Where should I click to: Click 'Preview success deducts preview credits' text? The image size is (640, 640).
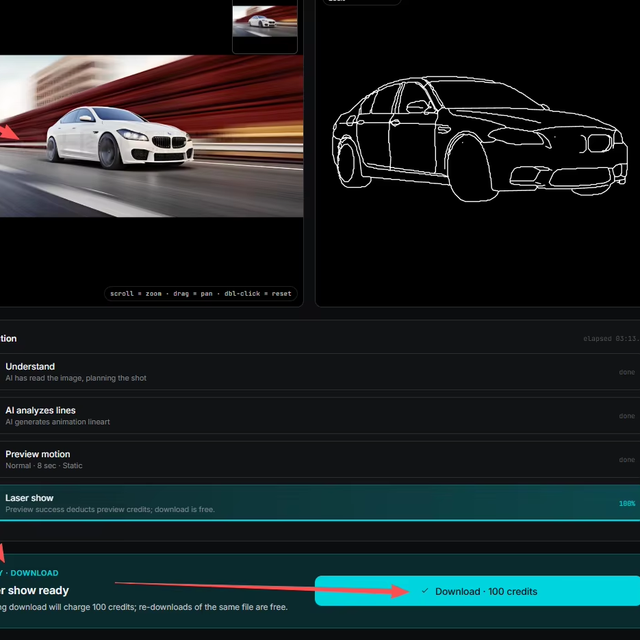pyautogui.click(x=110, y=509)
